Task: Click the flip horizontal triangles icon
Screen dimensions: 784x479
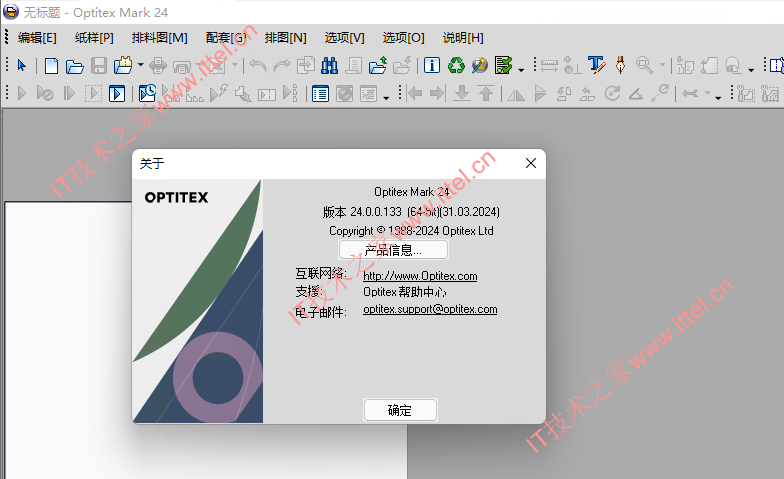Action: pos(516,94)
